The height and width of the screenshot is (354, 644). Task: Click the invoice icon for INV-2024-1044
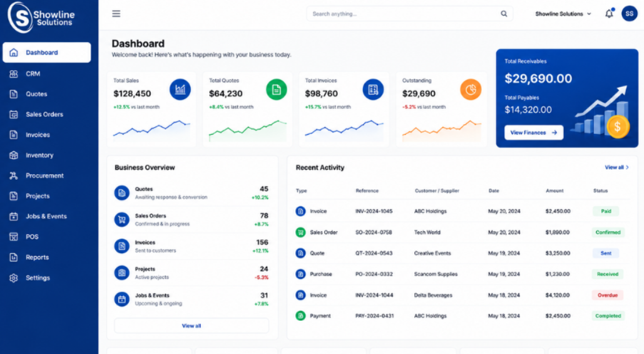tap(300, 295)
